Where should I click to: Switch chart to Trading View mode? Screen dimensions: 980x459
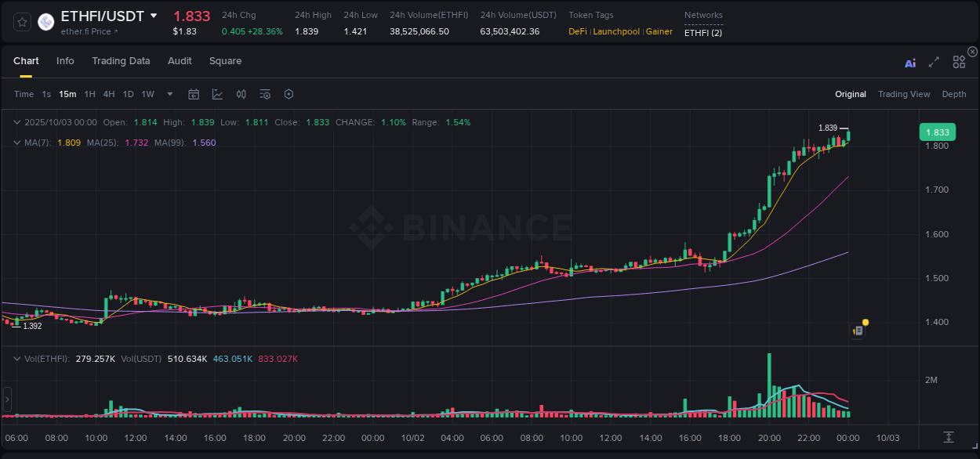point(903,94)
